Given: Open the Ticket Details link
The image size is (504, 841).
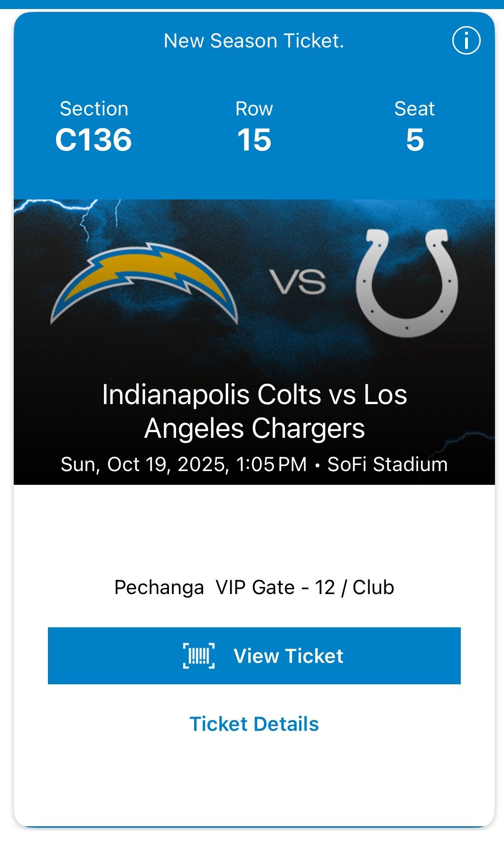Looking at the screenshot, I should 254,724.
